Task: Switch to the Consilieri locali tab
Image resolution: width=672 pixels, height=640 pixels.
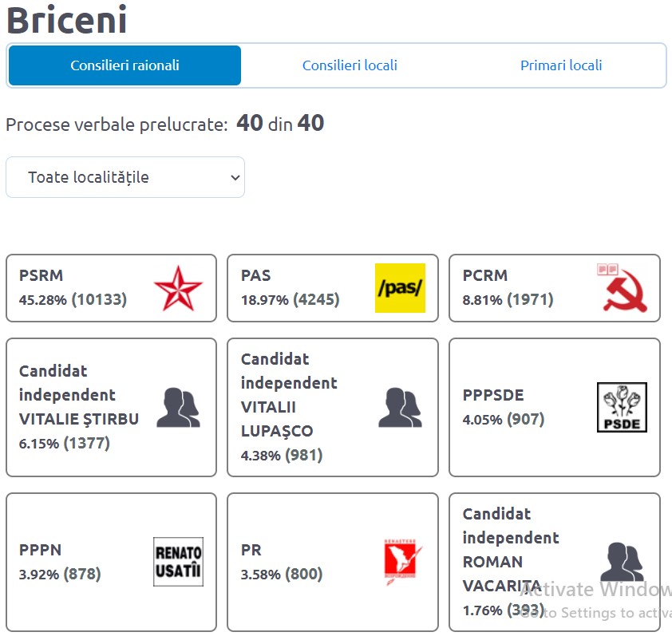Action: tap(350, 65)
